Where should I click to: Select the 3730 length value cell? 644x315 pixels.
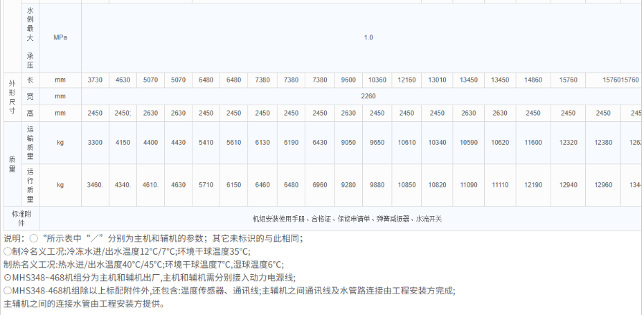(95, 80)
